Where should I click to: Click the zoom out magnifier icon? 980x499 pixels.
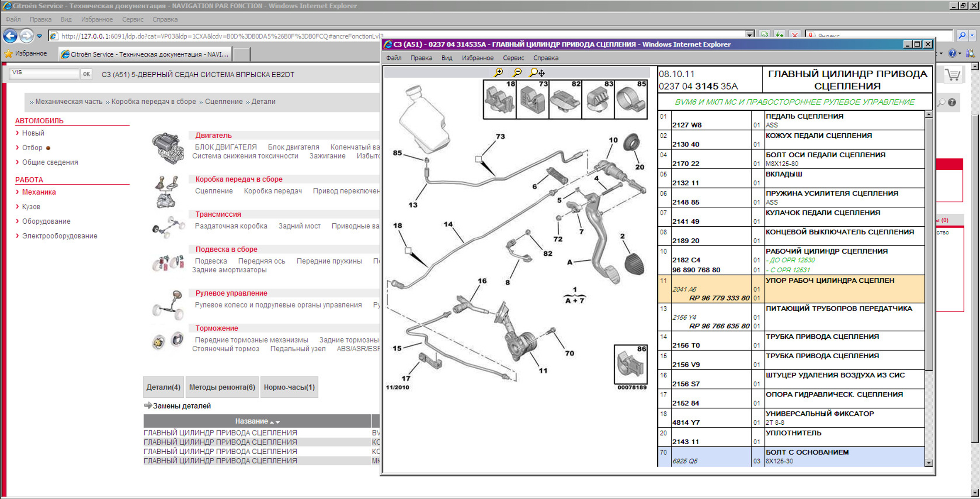click(517, 72)
